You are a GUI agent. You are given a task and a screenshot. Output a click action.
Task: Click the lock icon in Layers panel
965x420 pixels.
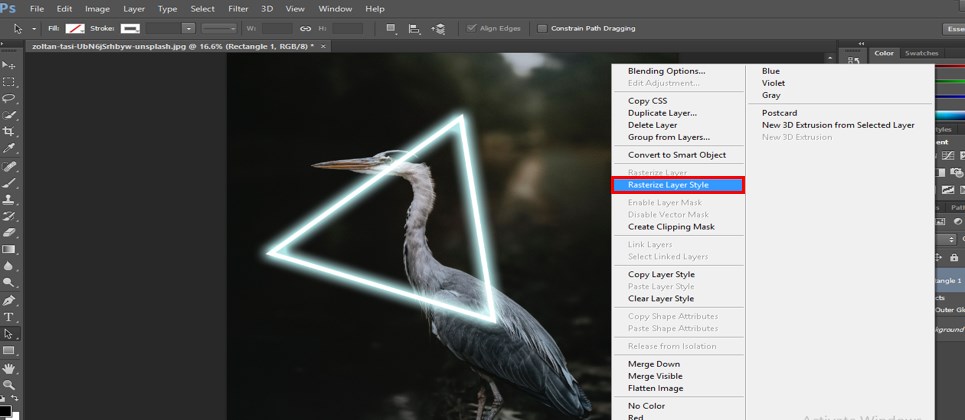[x=954, y=257]
